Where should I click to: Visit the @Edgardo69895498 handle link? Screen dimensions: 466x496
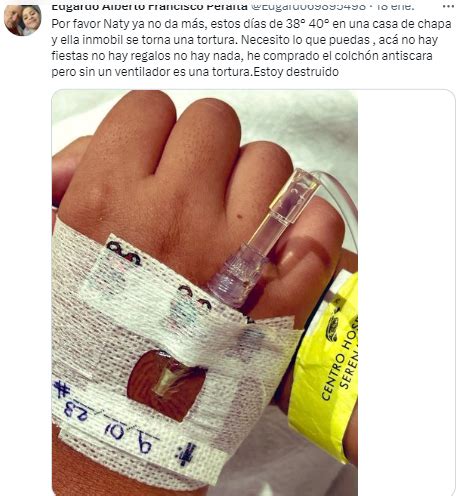click(309, 6)
